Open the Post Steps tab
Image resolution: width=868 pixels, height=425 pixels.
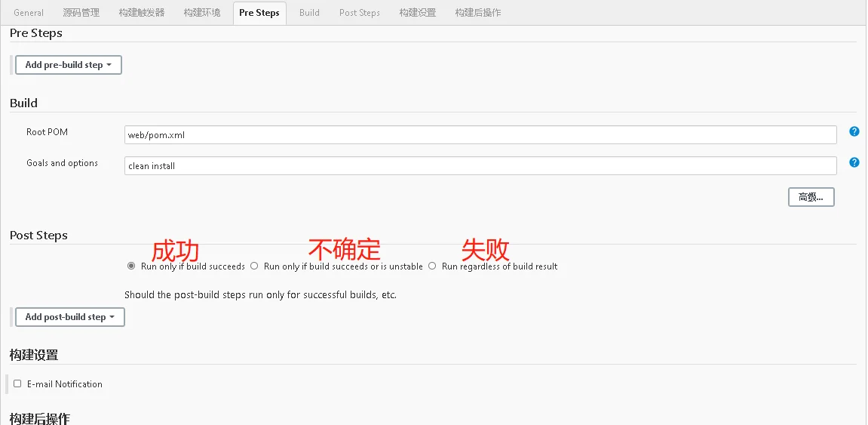coord(360,12)
